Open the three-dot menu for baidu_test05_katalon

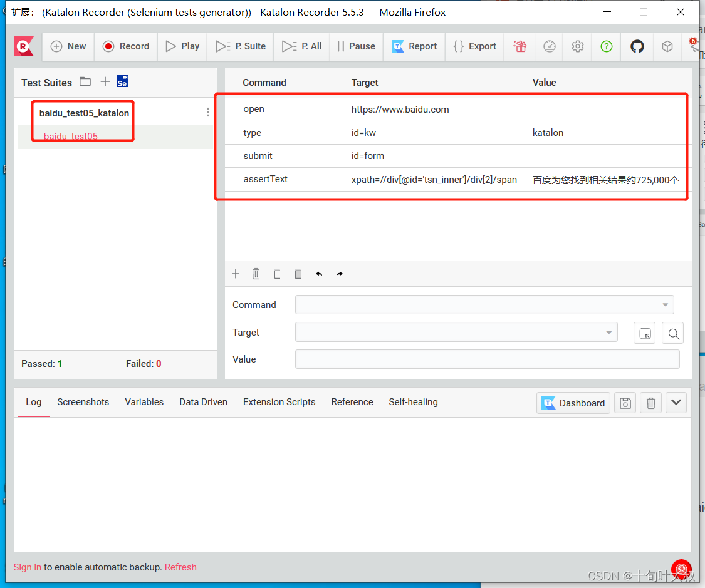(207, 112)
